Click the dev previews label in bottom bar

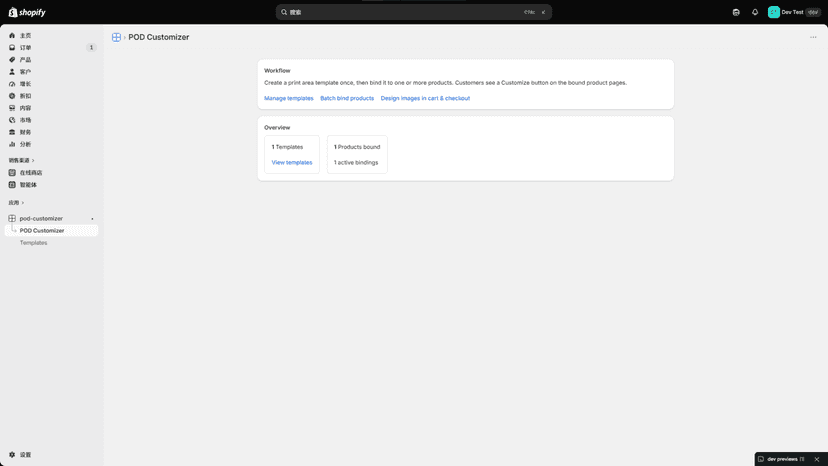pos(782,459)
